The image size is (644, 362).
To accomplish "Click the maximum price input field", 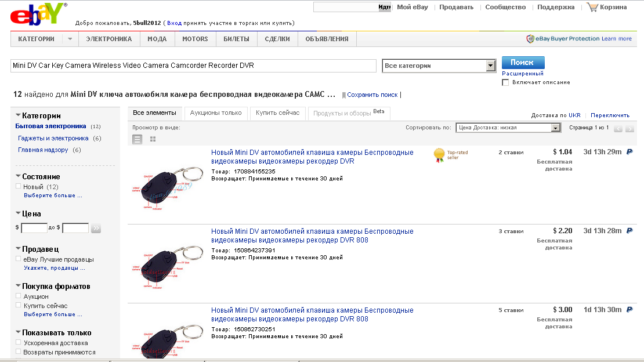I will [x=75, y=228].
